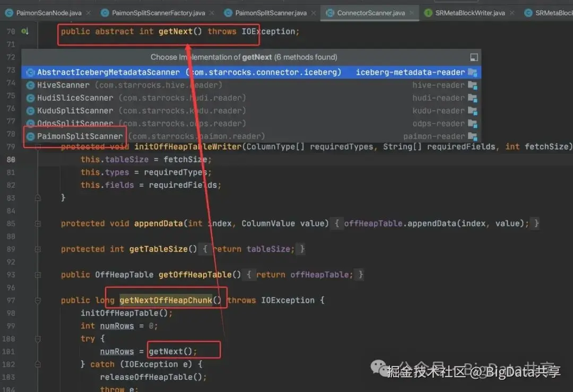
Task: Open the PaimonSplitScannerFactory.java tab
Action: [x=158, y=13]
